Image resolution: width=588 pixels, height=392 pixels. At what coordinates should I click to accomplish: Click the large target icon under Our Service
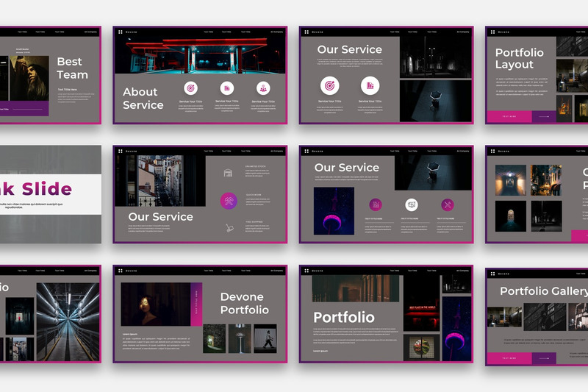click(x=329, y=85)
